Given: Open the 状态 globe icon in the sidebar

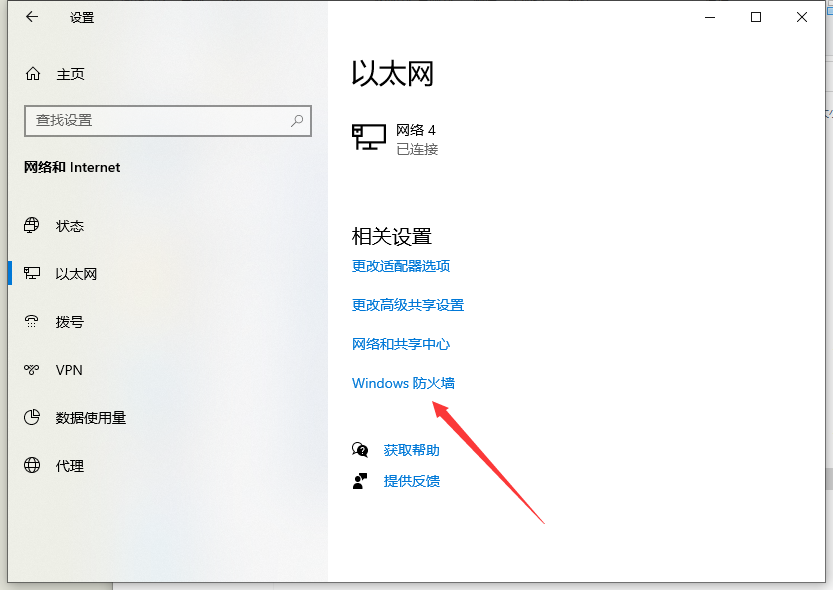Looking at the screenshot, I should [33, 226].
